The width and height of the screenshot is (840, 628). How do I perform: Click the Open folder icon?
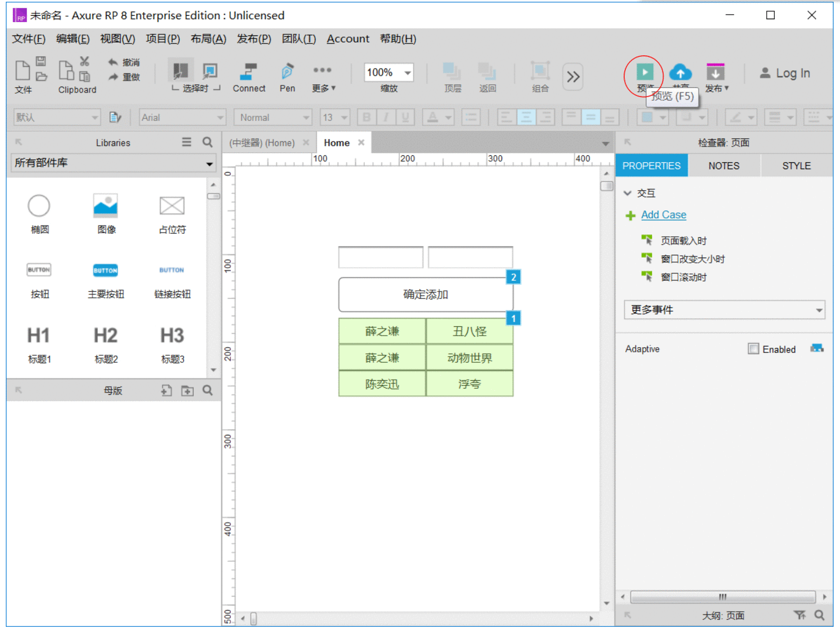click(x=41, y=76)
